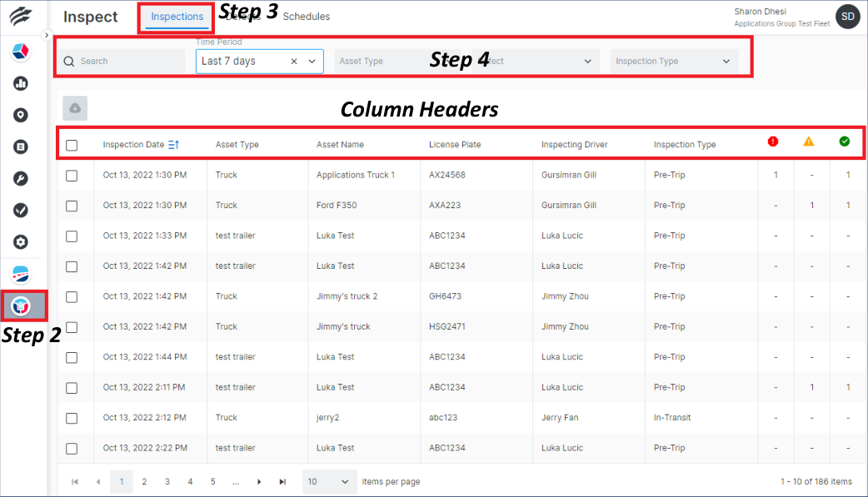This screenshot has height=497, width=868.
Task: Open the gear settings icon in sidebar
Action: click(19, 241)
